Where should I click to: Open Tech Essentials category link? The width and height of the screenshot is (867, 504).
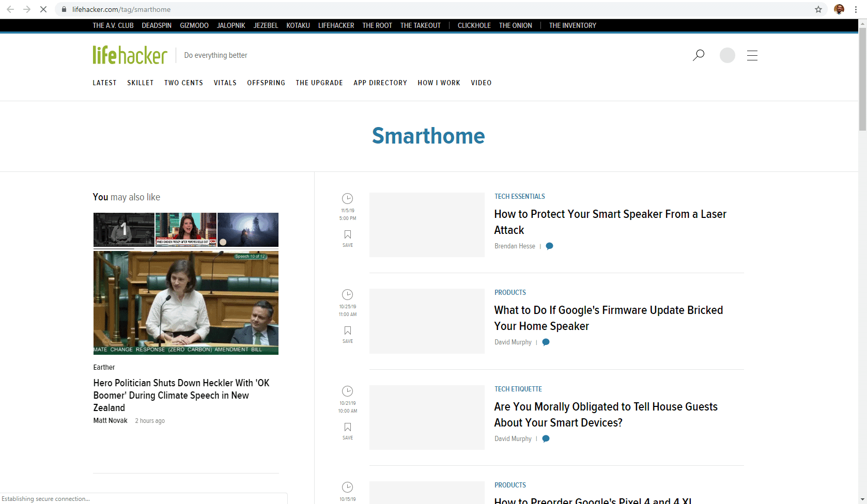tap(520, 196)
